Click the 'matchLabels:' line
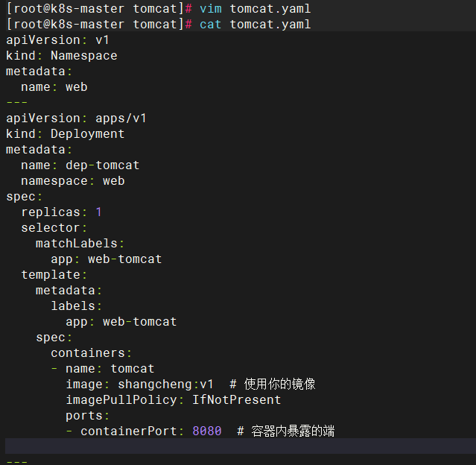 pyautogui.click(x=80, y=243)
